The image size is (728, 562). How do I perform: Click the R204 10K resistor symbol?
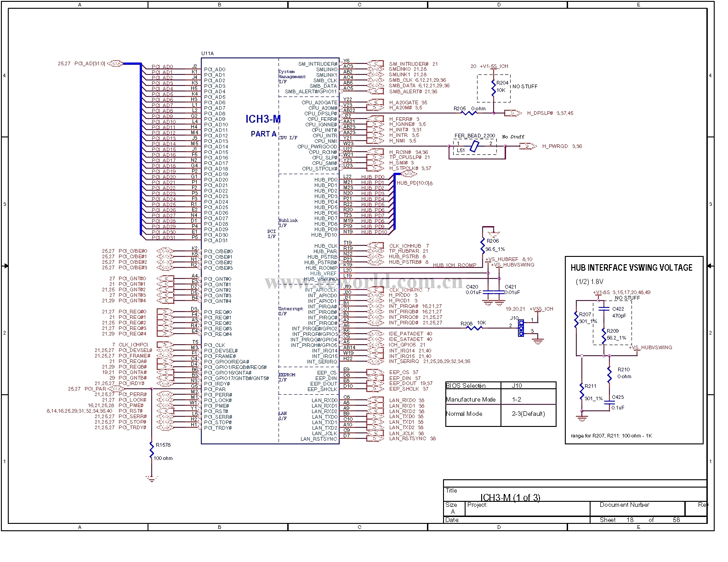tap(494, 88)
